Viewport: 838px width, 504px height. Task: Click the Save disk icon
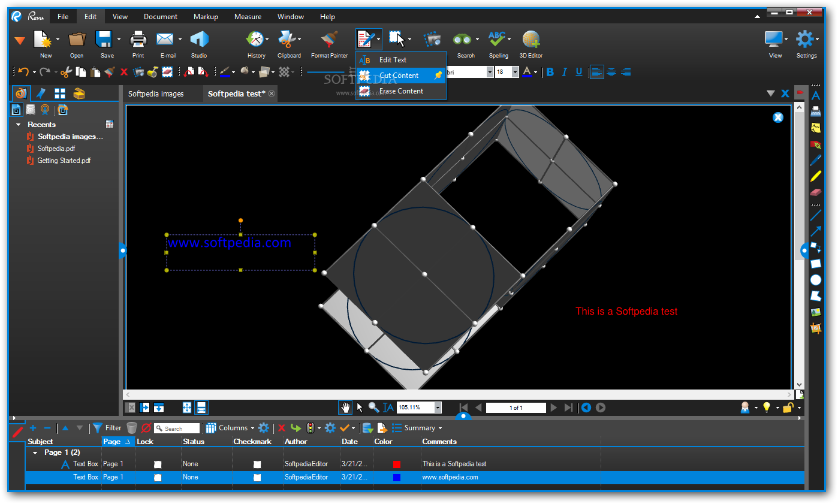tap(104, 40)
